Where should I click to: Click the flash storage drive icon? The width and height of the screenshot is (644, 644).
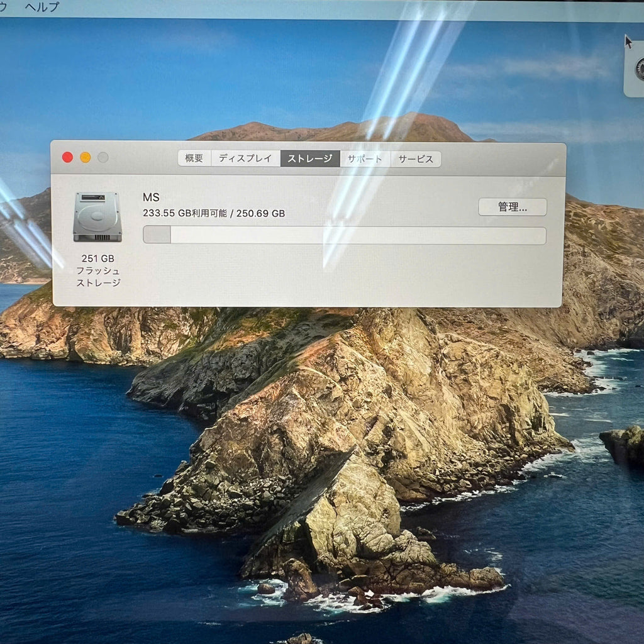[x=97, y=217]
